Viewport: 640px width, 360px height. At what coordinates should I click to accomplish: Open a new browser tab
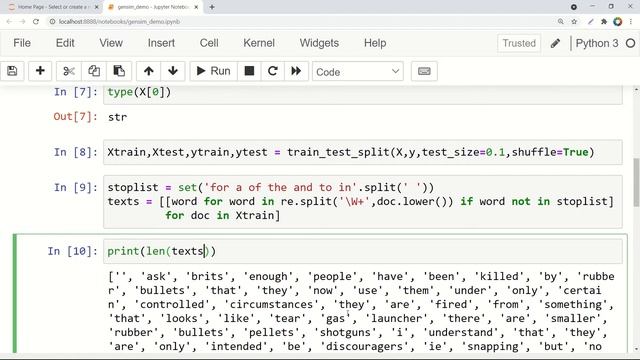[212, 7]
